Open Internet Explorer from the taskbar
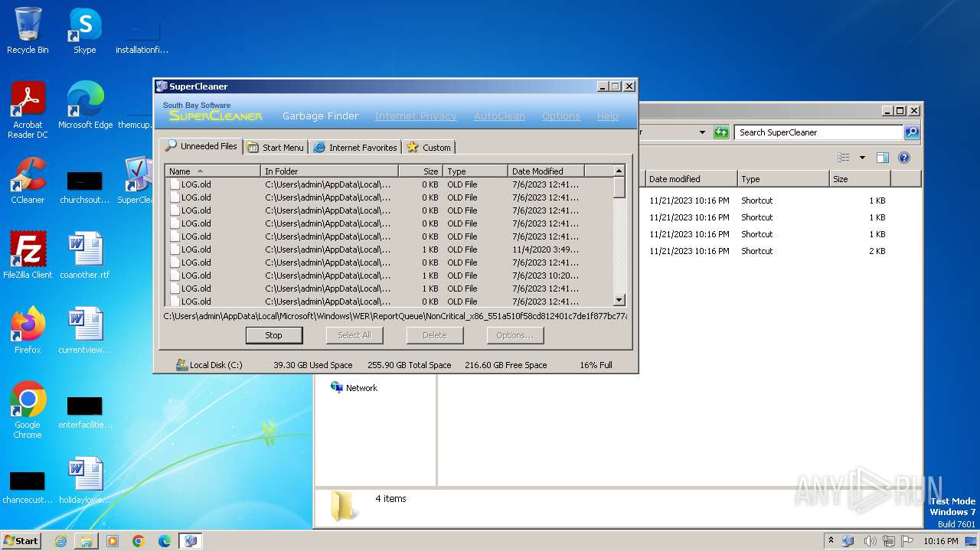Screen dimensions: 980x551 [60, 541]
